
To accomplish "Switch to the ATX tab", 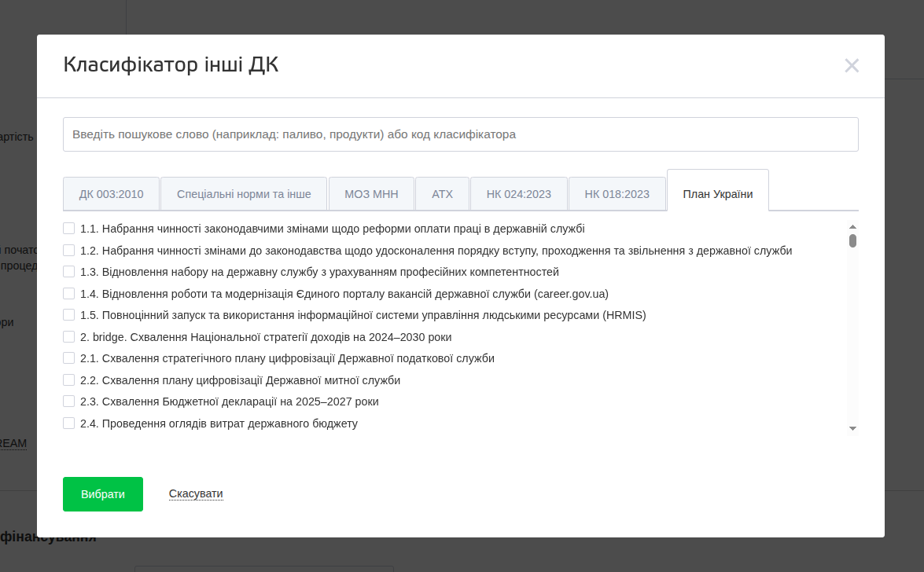I will (x=442, y=194).
